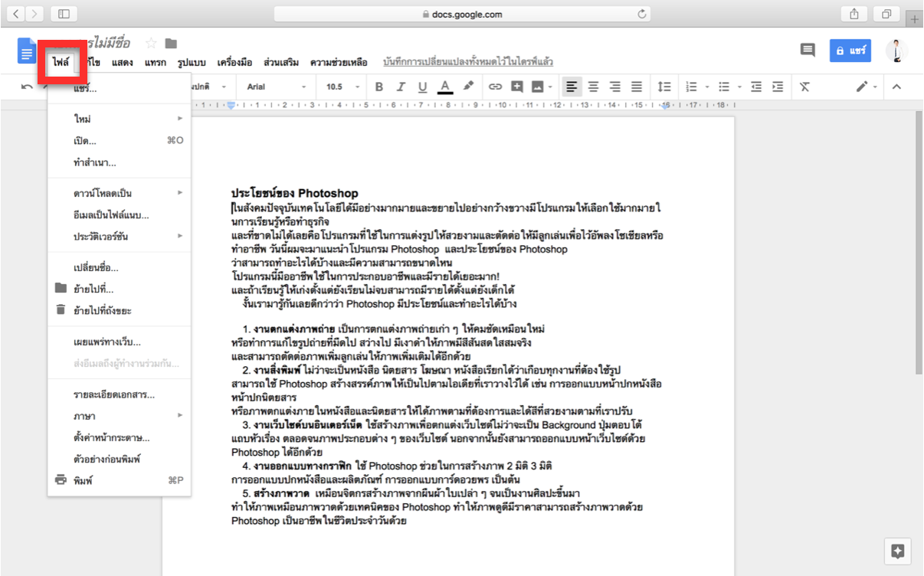Open the editing mode pencil dropdown
The height and width of the screenshot is (576, 924).
[x=867, y=87]
